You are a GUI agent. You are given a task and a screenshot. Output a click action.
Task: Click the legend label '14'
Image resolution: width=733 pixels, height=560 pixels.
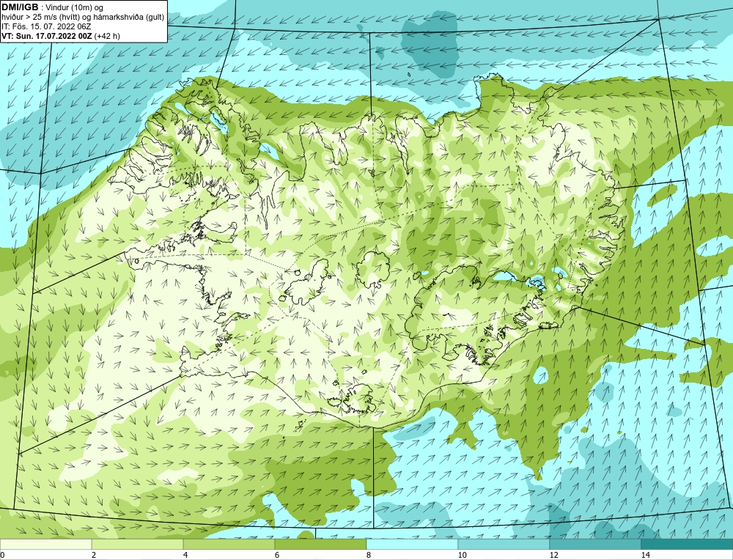645,555
